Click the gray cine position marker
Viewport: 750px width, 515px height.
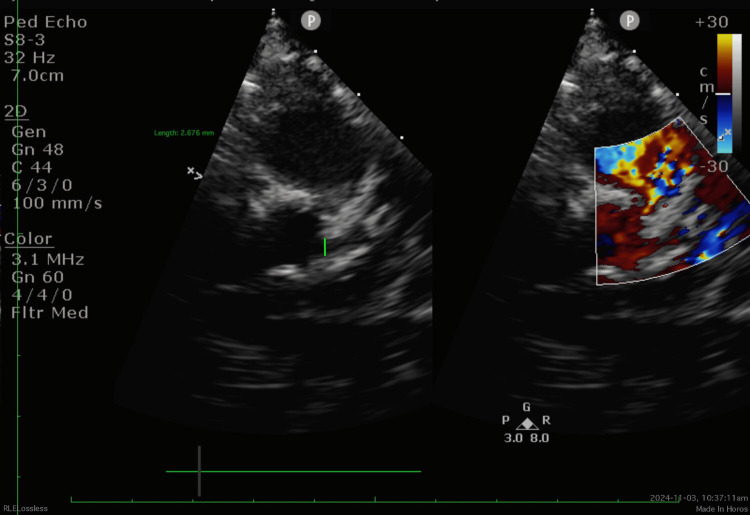click(x=199, y=471)
